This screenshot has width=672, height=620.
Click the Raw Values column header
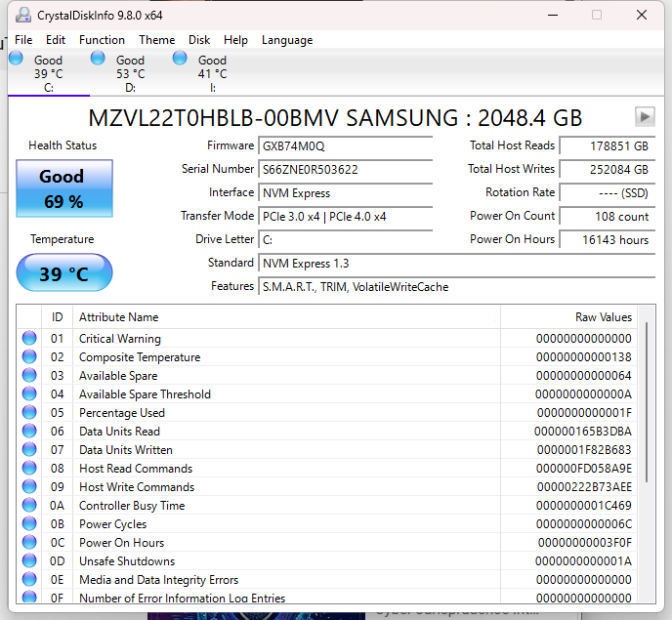click(568, 317)
